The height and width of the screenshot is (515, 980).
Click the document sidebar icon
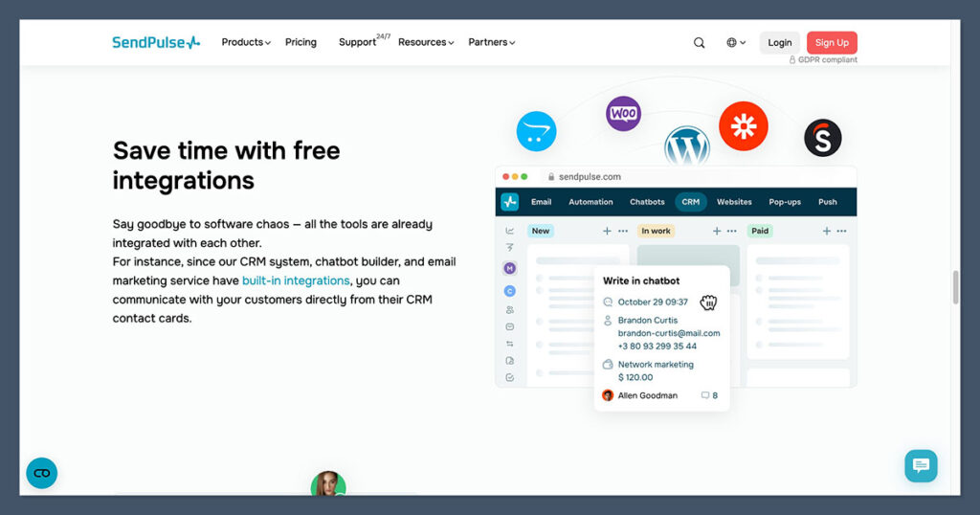coord(510,361)
